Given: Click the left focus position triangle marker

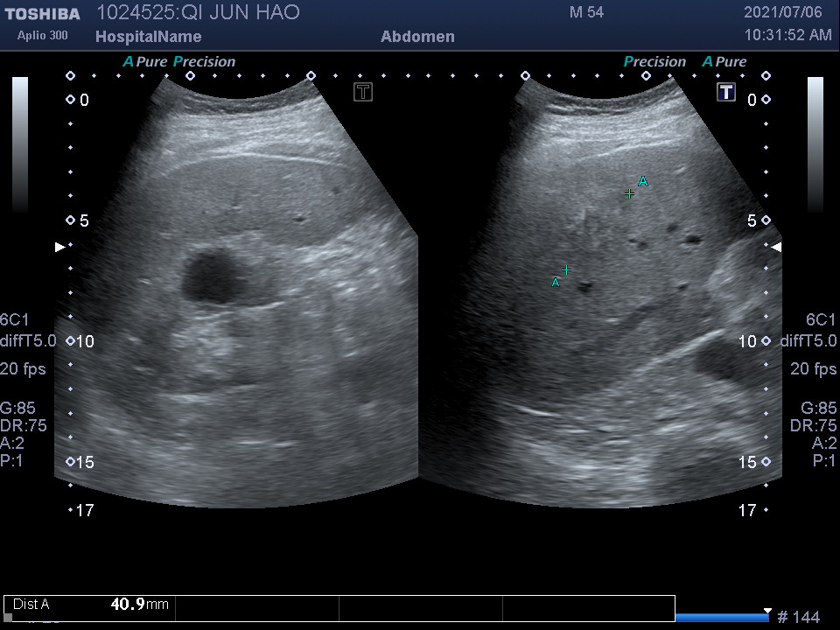Looking at the screenshot, I should coord(59,248).
